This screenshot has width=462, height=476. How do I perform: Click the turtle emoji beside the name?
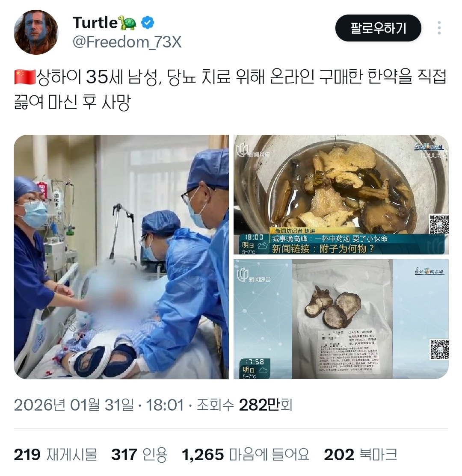tap(128, 23)
